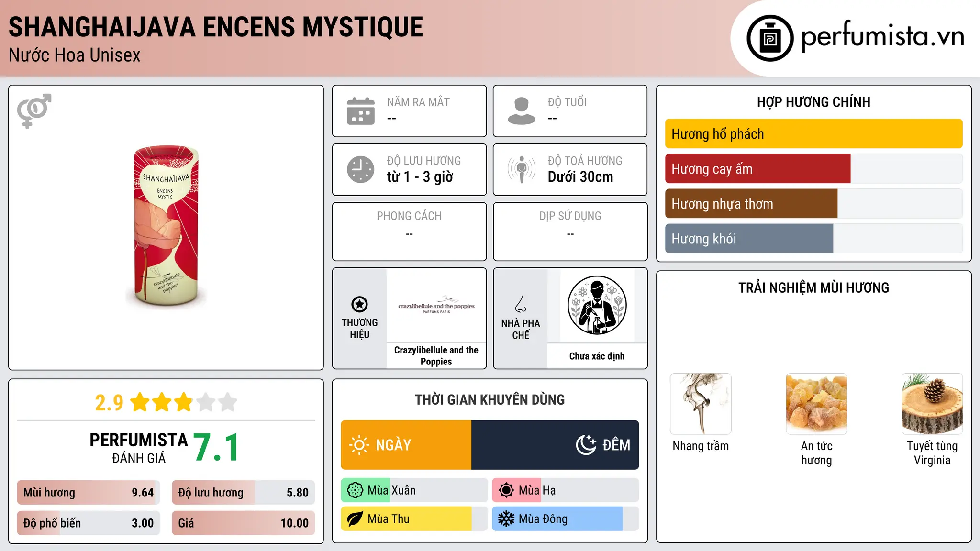Click the dark ĐÊM label
Image resolution: width=980 pixels, height=551 pixels.
616,445
